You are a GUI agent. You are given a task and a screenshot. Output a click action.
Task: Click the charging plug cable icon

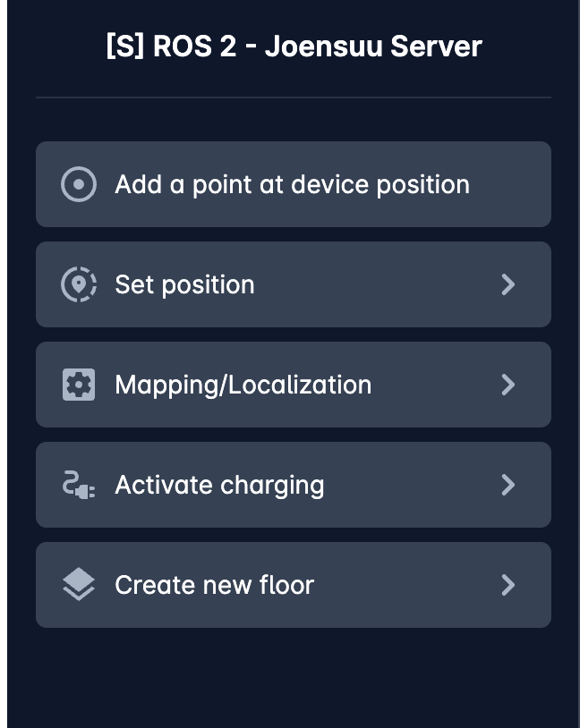79,485
